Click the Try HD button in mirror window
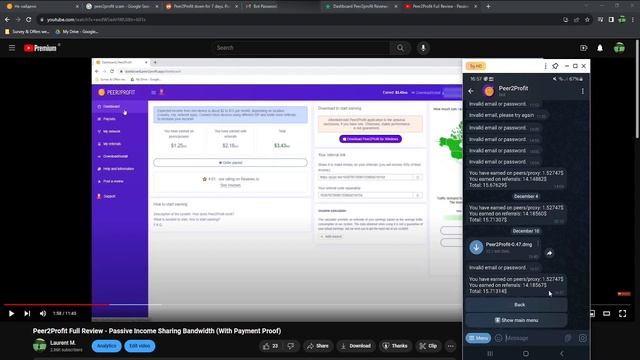The width and height of the screenshot is (640, 360). click(x=476, y=66)
